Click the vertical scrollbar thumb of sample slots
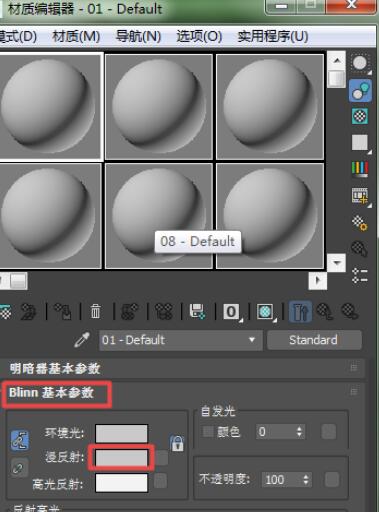The width and height of the screenshot is (379, 512). click(x=337, y=79)
